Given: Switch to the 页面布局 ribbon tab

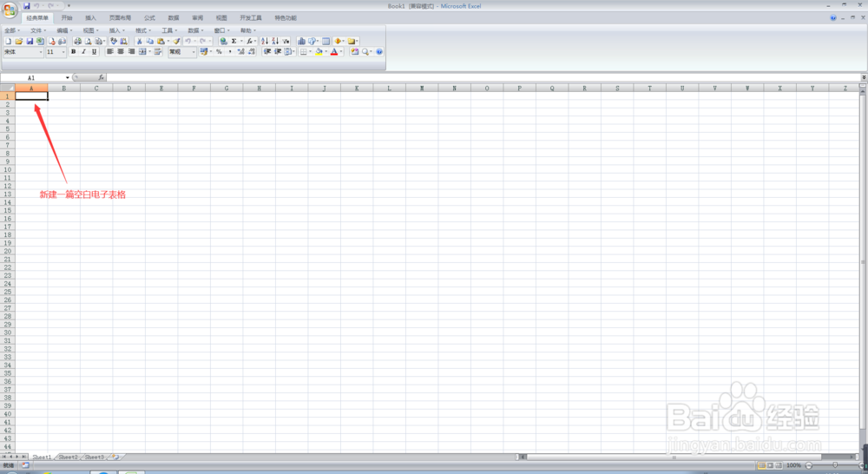Looking at the screenshot, I should pos(120,17).
